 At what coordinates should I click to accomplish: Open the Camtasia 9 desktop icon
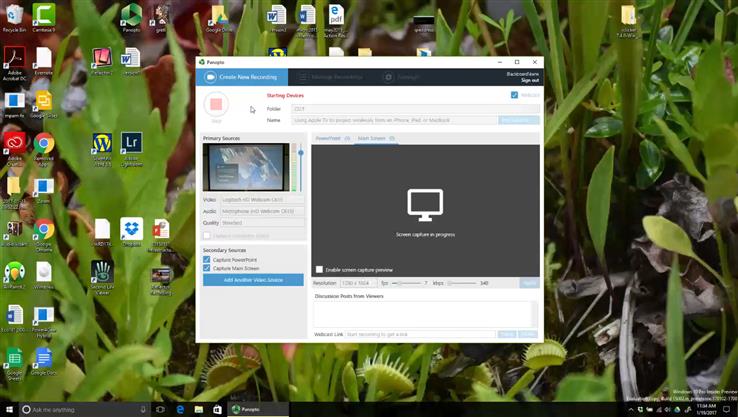pos(43,18)
